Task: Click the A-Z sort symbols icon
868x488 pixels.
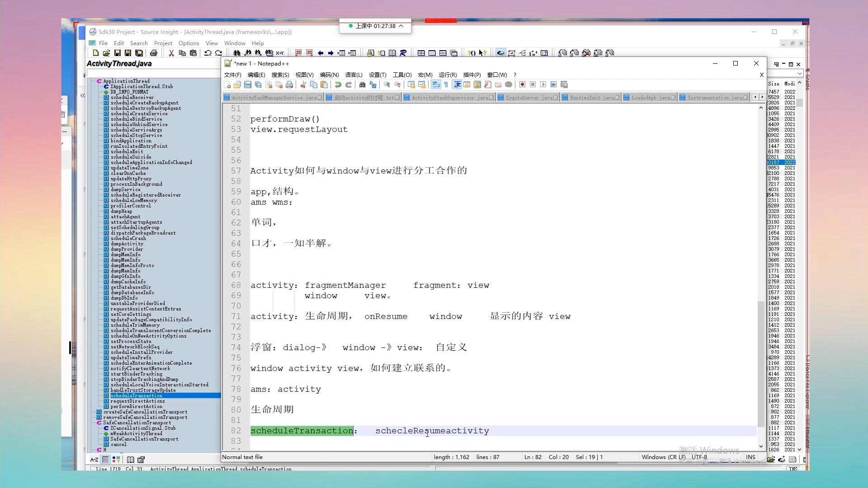Action: (94, 460)
